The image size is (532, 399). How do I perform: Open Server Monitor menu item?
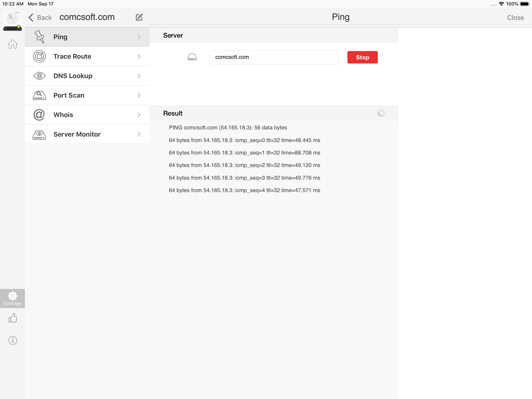point(77,134)
